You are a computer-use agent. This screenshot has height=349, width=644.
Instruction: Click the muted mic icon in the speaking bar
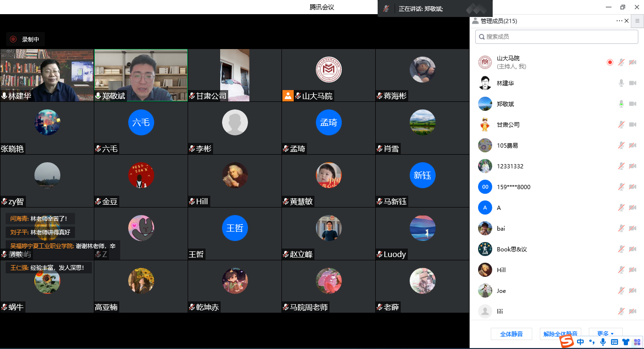(x=386, y=8)
